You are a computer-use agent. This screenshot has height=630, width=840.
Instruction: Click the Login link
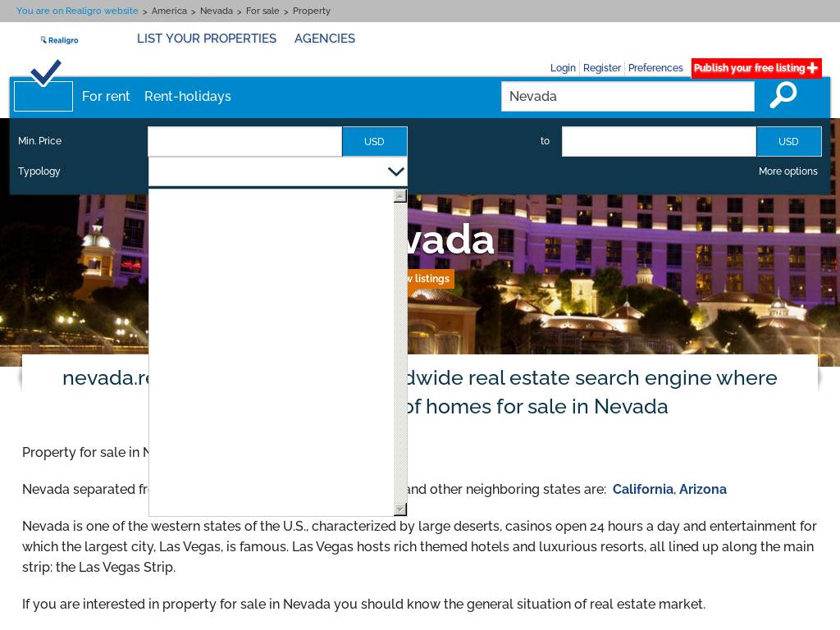(x=563, y=68)
